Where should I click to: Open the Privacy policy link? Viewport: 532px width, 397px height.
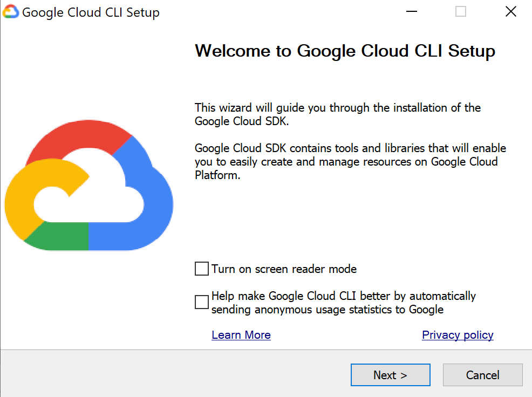[458, 335]
